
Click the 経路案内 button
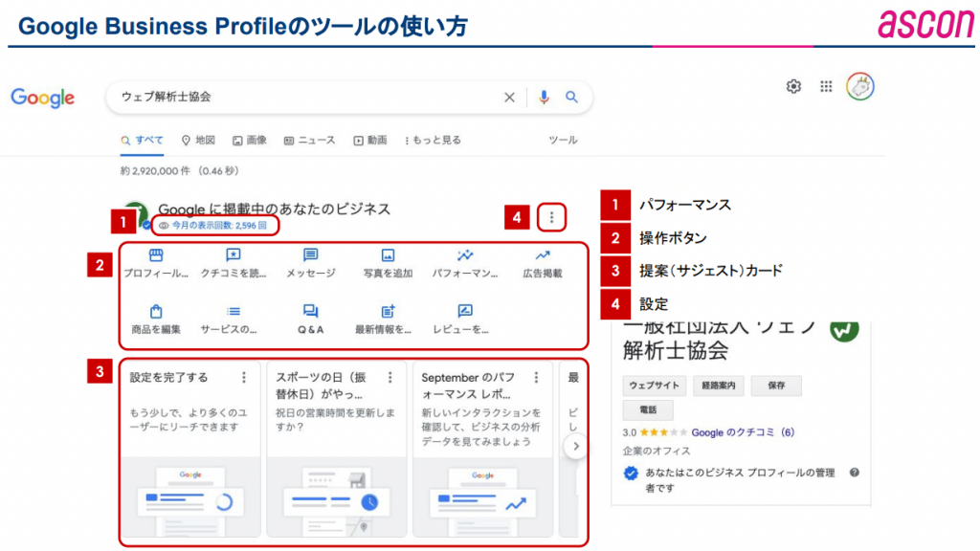718,386
